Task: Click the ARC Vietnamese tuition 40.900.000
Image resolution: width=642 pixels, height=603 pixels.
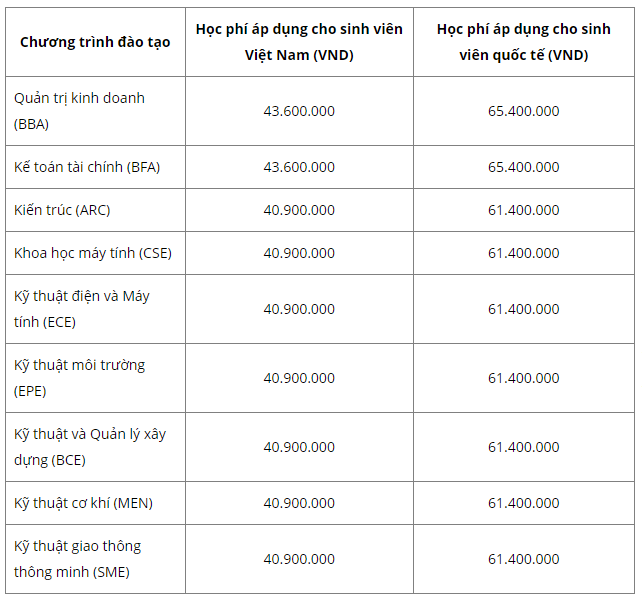Action: (x=299, y=210)
